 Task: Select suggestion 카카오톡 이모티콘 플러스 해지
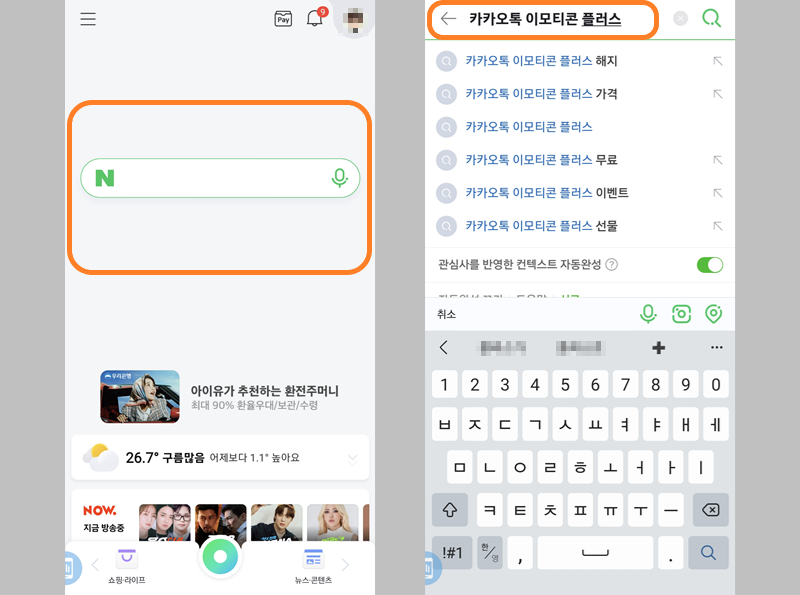(x=541, y=61)
